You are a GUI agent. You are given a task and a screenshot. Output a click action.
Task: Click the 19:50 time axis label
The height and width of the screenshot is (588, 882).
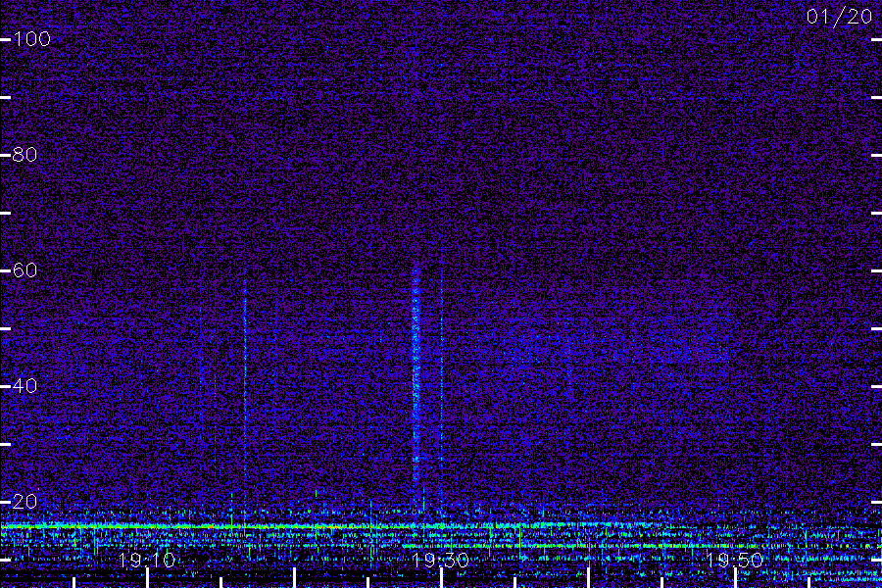[x=735, y=561]
